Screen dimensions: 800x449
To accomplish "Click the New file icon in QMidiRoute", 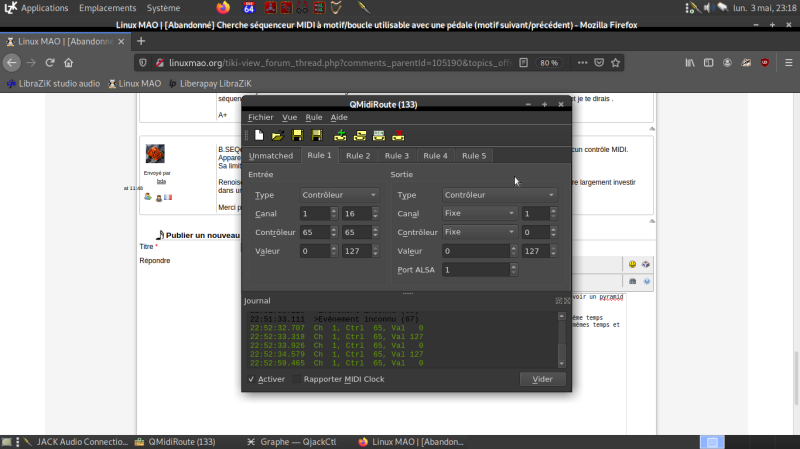I will coord(259,135).
